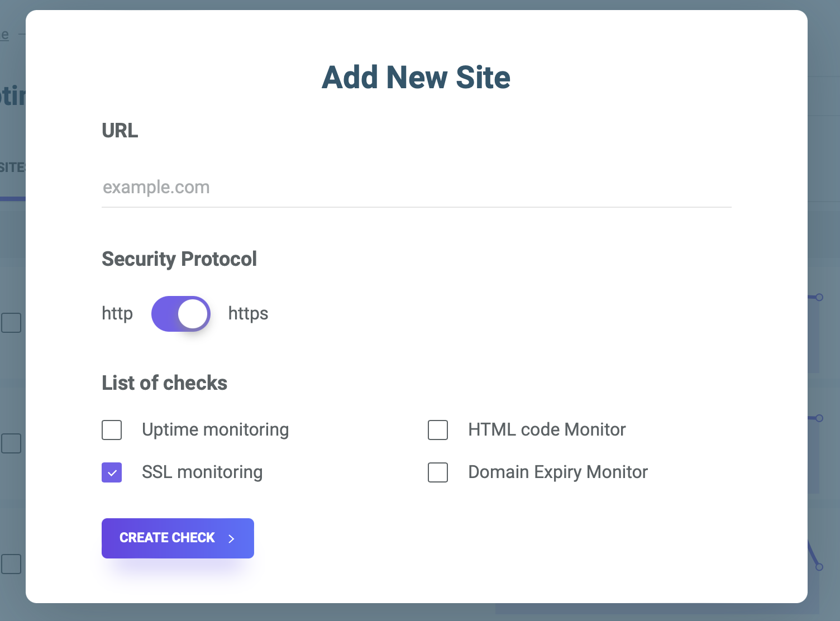Switch to the partially hidden SITES tab
Viewport: 840px width, 621px height.
point(12,168)
